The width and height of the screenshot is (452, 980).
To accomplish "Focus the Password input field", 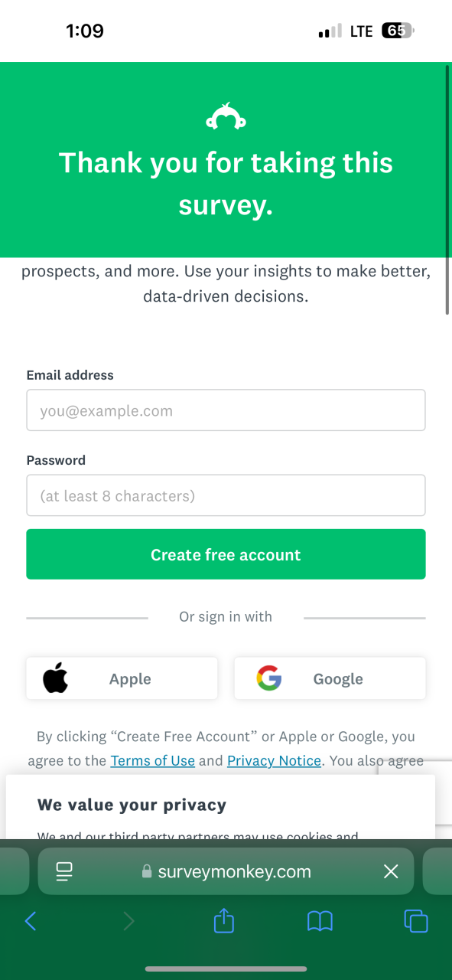I will coord(226,495).
